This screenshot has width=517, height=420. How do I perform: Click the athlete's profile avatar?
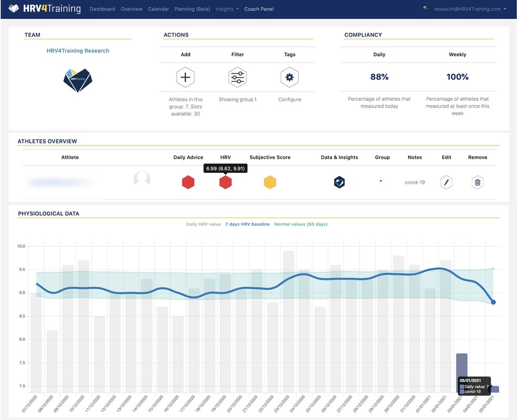point(142,180)
